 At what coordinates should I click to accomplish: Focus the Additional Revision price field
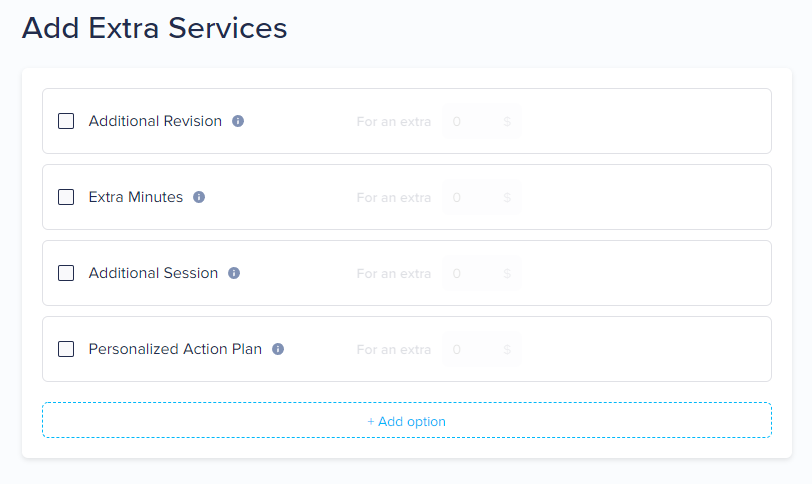[x=482, y=121]
